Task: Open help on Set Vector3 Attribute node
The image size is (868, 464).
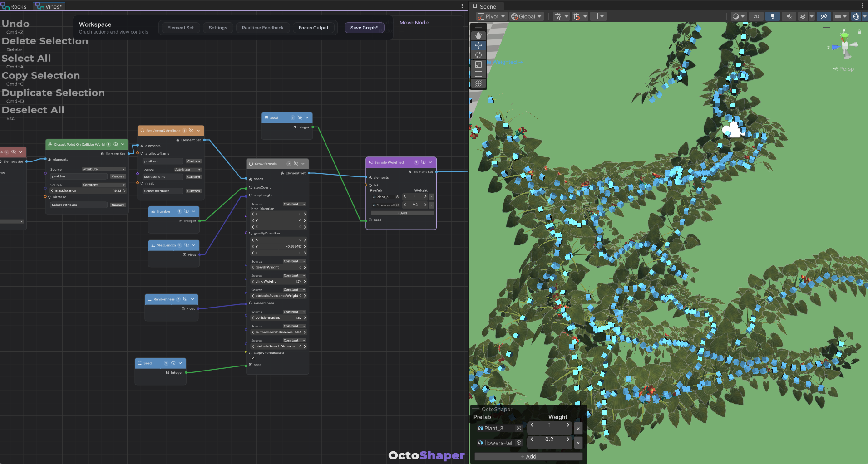Action: tap(184, 131)
